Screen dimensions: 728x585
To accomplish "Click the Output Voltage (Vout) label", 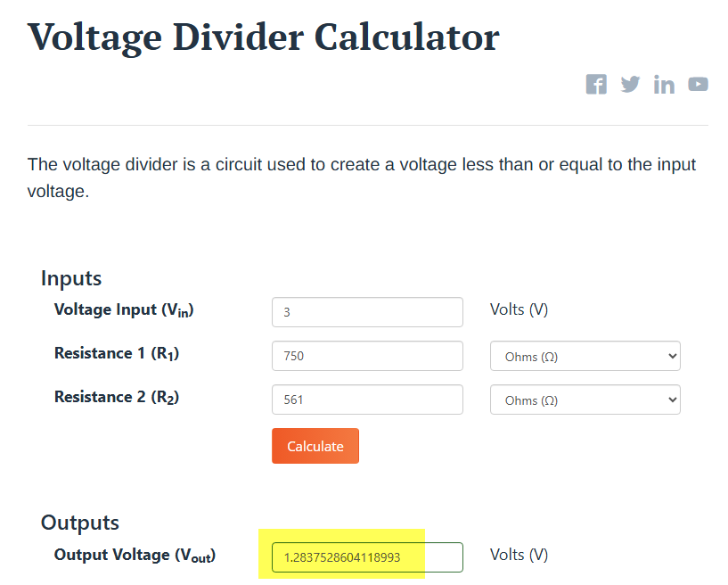I will pos(135,556).
